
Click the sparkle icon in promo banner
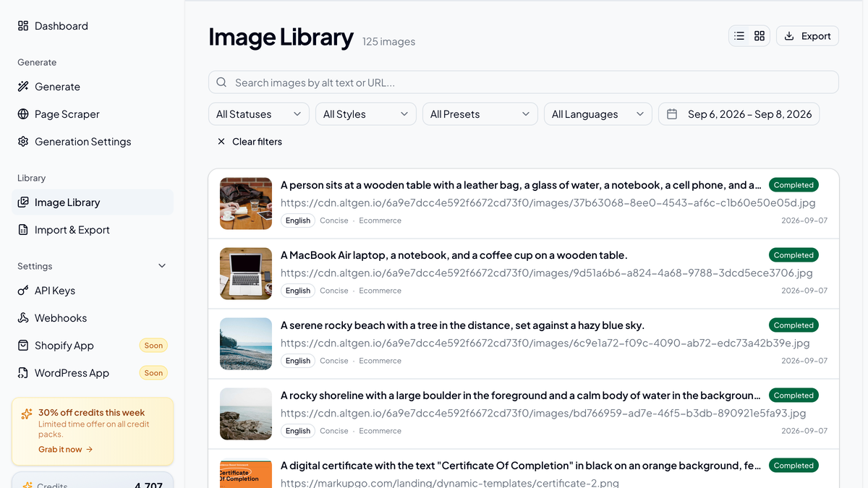(27, 414)
